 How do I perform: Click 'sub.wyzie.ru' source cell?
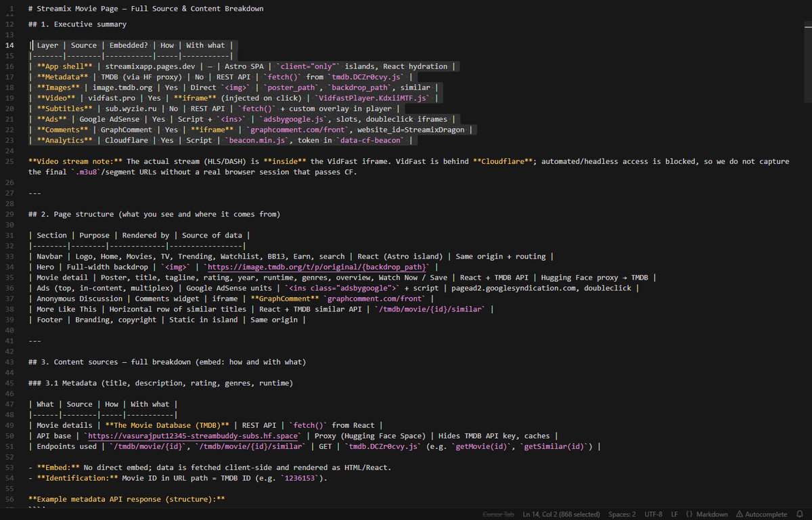coord(132,108)
